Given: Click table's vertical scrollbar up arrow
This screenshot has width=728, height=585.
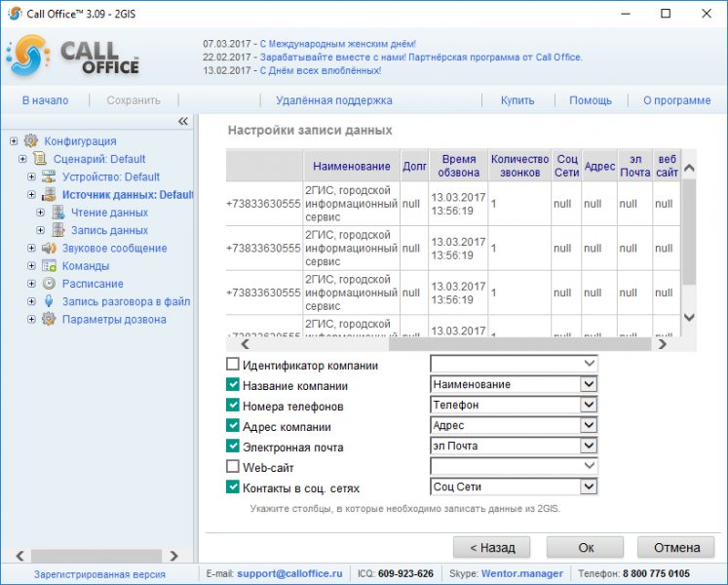Looking at the screenshot, I should tap(689, 168).
